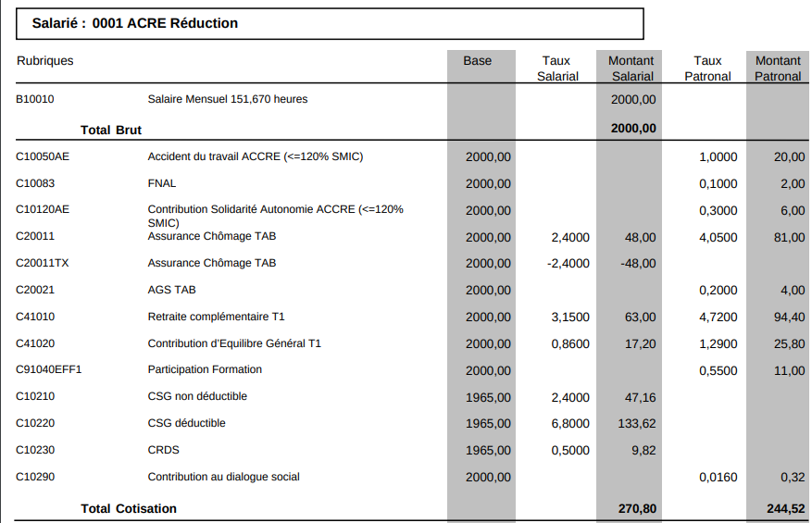Click the 6,8000 salarial rate
812x523 pixels.
tap(570, 424)
